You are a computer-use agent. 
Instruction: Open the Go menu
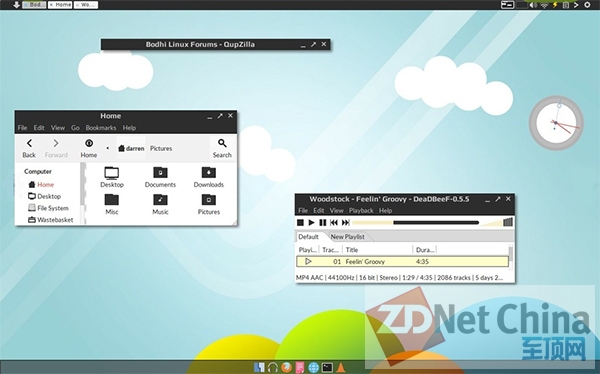(x=75, y=128)
